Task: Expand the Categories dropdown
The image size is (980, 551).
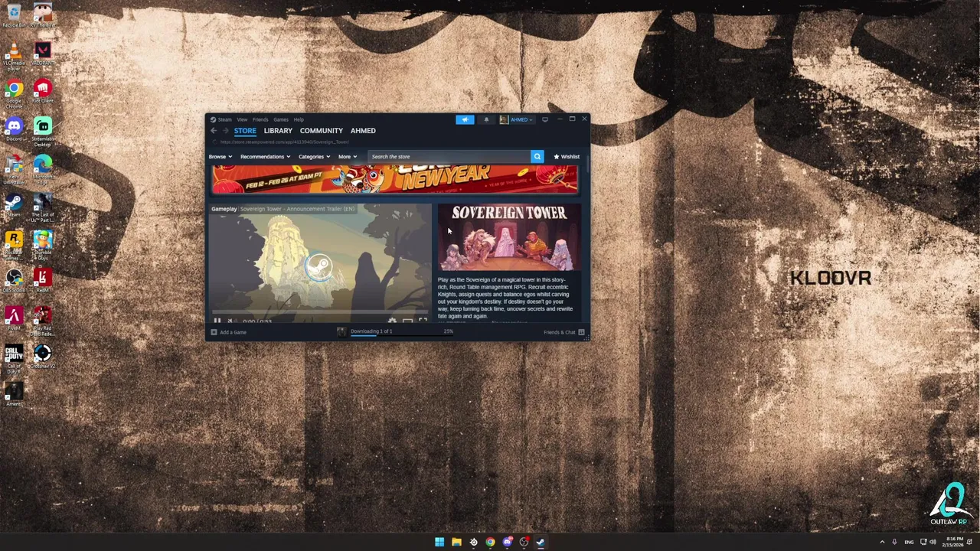Action: click(x=314, y=157)
